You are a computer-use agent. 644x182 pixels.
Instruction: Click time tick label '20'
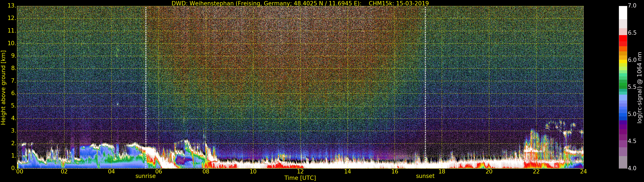(x=489, y=172)
